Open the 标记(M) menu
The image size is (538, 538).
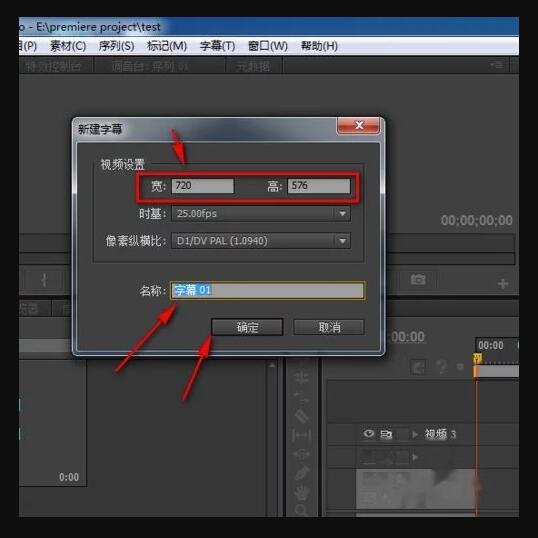point(167,46)
